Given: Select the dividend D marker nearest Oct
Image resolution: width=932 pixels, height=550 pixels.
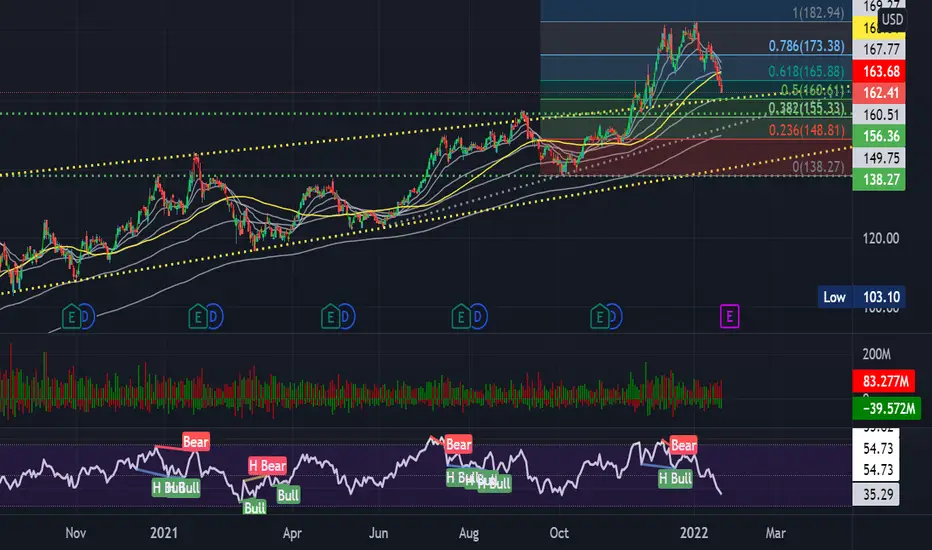Looking at the screenshot, I should pos(615,317).
